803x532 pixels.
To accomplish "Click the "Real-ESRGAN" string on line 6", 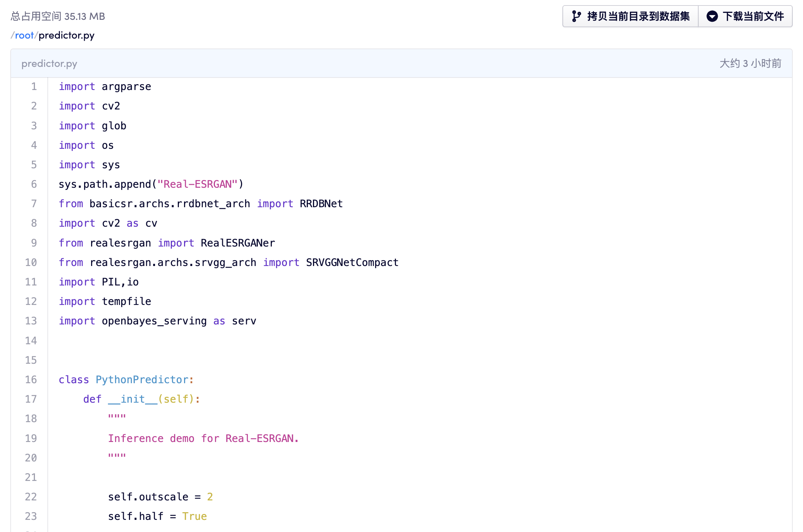I will click(197, 184).
